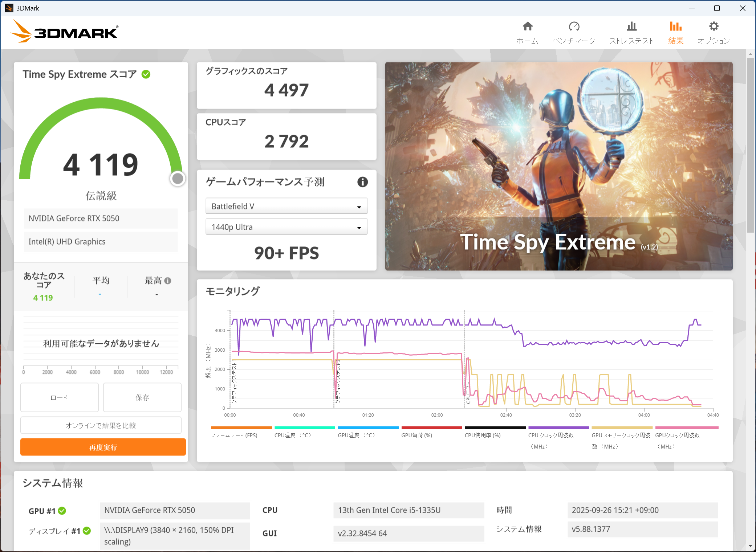Click green validation checkmark beside Time Spy Extreme score
This screenshot has width=756, height=552.
146,74
